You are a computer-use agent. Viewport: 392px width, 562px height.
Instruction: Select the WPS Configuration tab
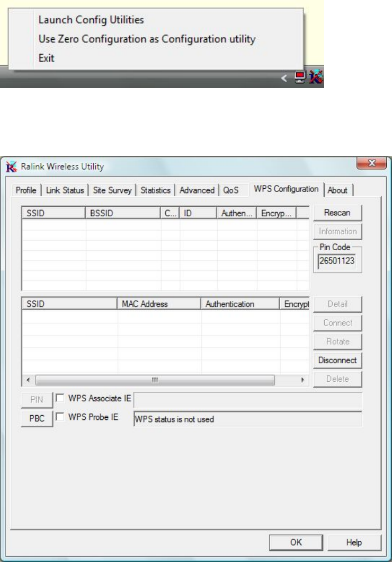(286, 189)
